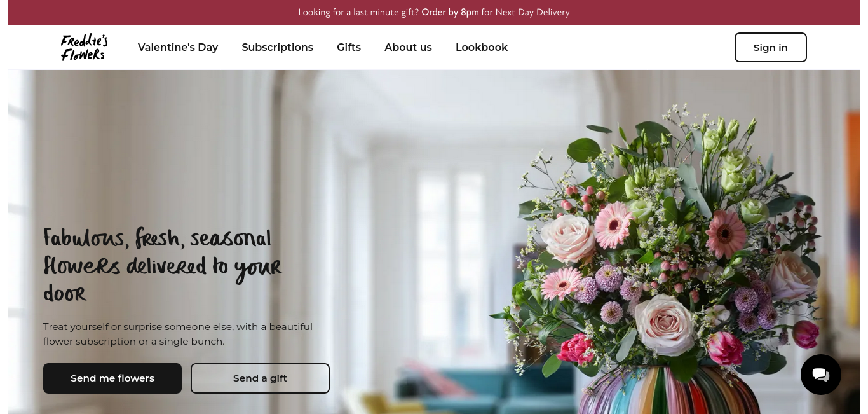Click the 'Fabulous, fresh, seasonal flowers' headline
Viewport: 868px width, 414px height.
pyautogui.click(x=163, y=266)
